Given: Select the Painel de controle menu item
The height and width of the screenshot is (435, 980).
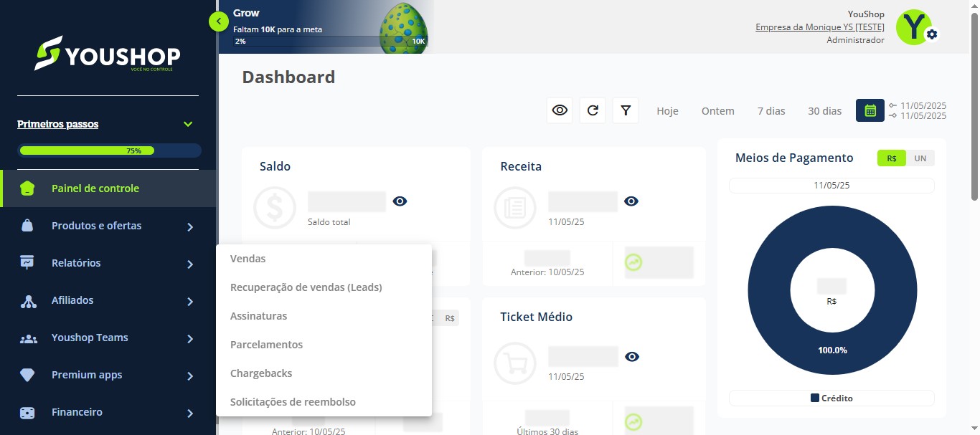Looking at the screenshot, I should pos(108,188).
